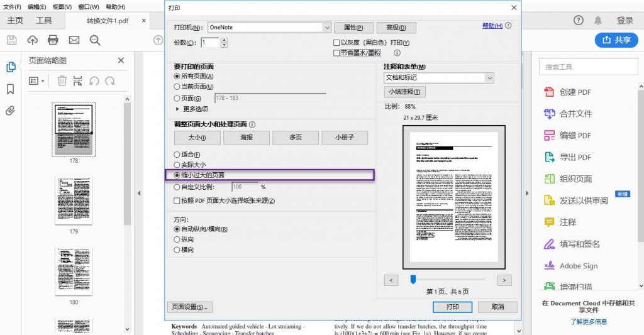644x335 pixels.
Task: Open the page thumbnails sidebar icon
Action: point(11,67)
